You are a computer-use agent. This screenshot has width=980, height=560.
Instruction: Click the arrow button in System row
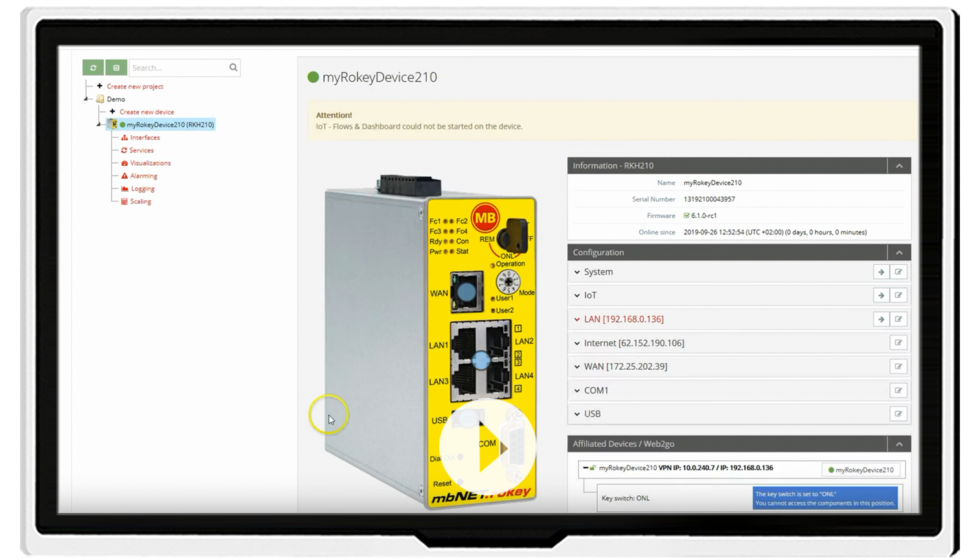click(881, 272)
